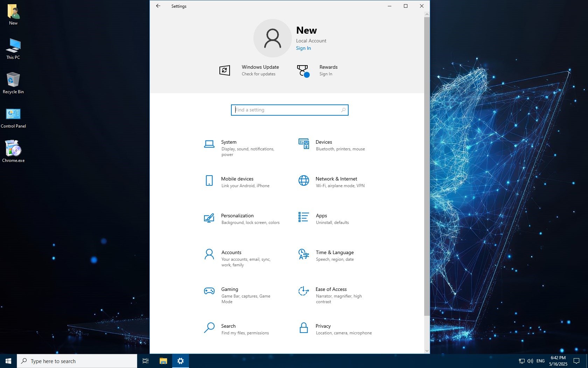Select the Personalization icon

point(209,218)
